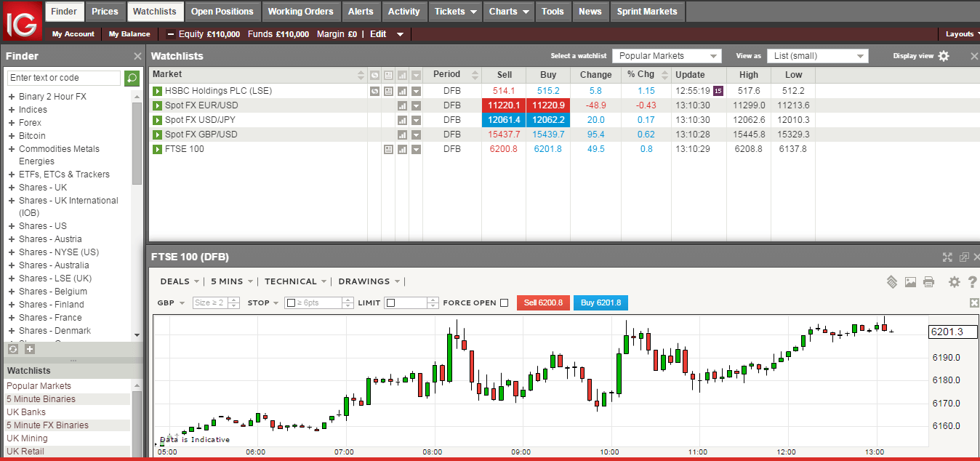980x461 pixels.
Task: Open the Charts menu tab
Action: coord(509,12)
